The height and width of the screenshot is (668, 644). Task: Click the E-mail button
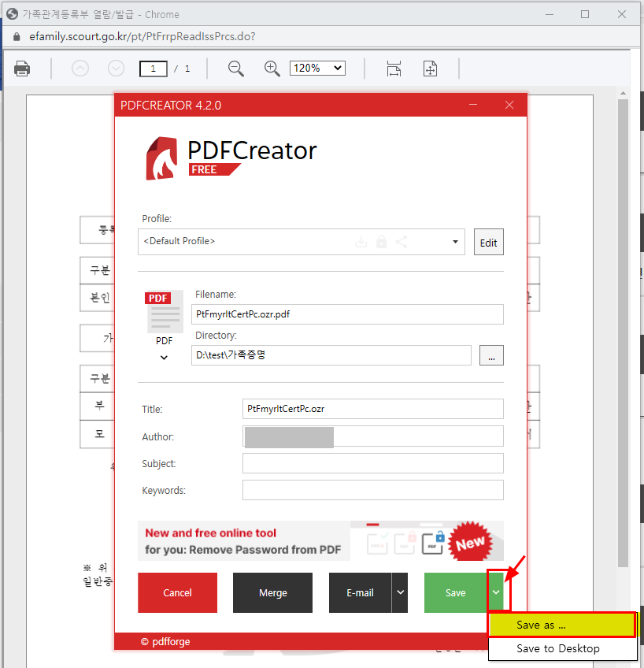pyautogui.click(x=360, y=592)
